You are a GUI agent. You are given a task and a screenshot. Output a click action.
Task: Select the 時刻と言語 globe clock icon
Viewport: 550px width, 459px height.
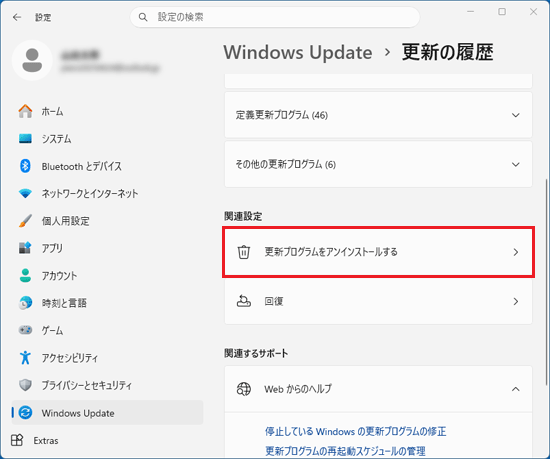[25, 303]
